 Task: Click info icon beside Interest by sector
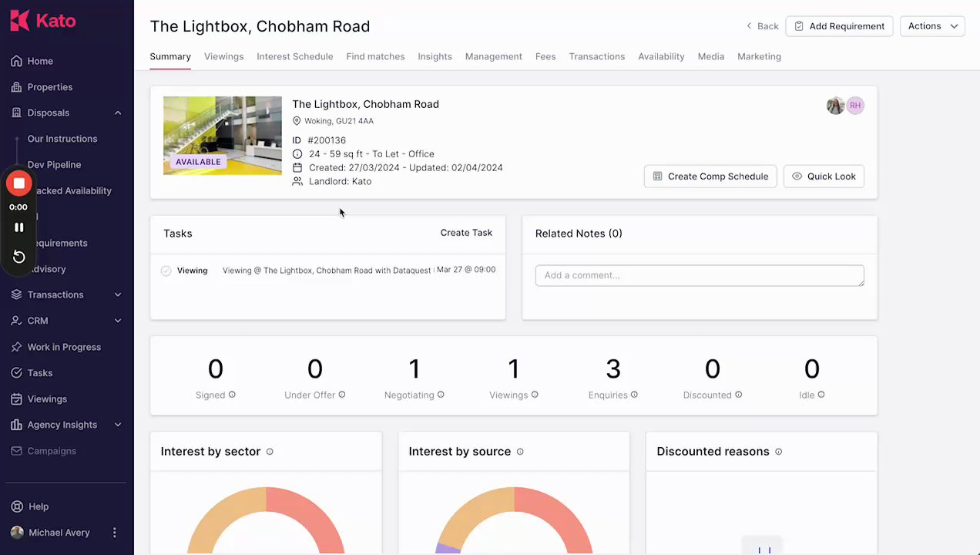click(270, 452)
